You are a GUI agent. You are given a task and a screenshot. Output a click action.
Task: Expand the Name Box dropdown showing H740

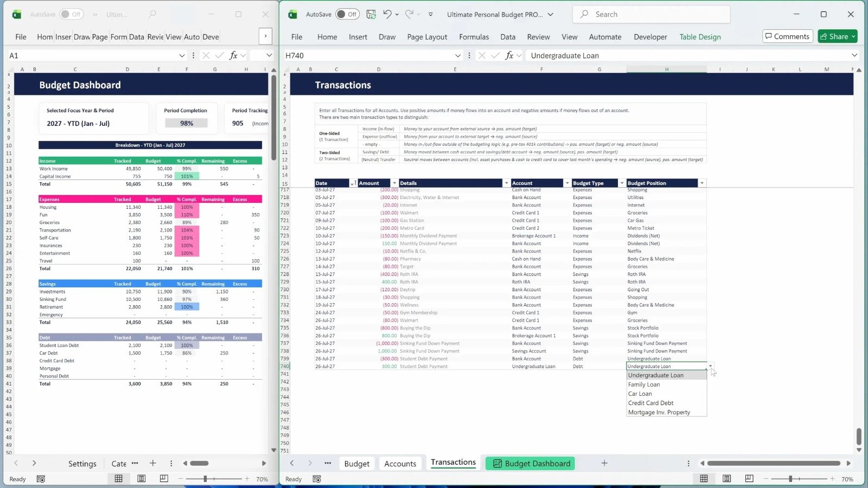458,55
